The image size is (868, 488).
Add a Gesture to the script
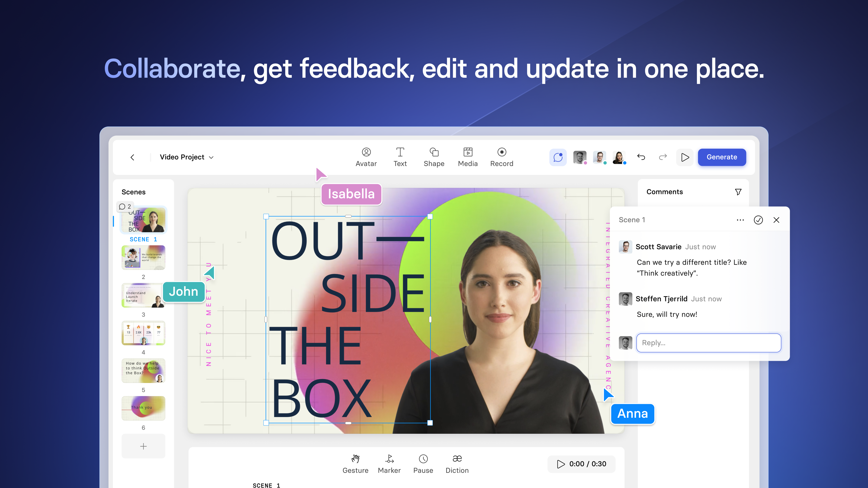click(355, 464)
